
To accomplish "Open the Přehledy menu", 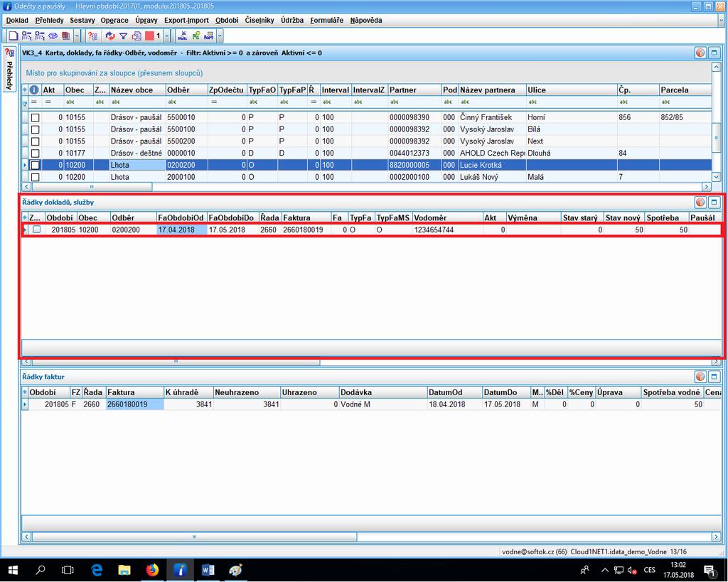I will point(49,21).
